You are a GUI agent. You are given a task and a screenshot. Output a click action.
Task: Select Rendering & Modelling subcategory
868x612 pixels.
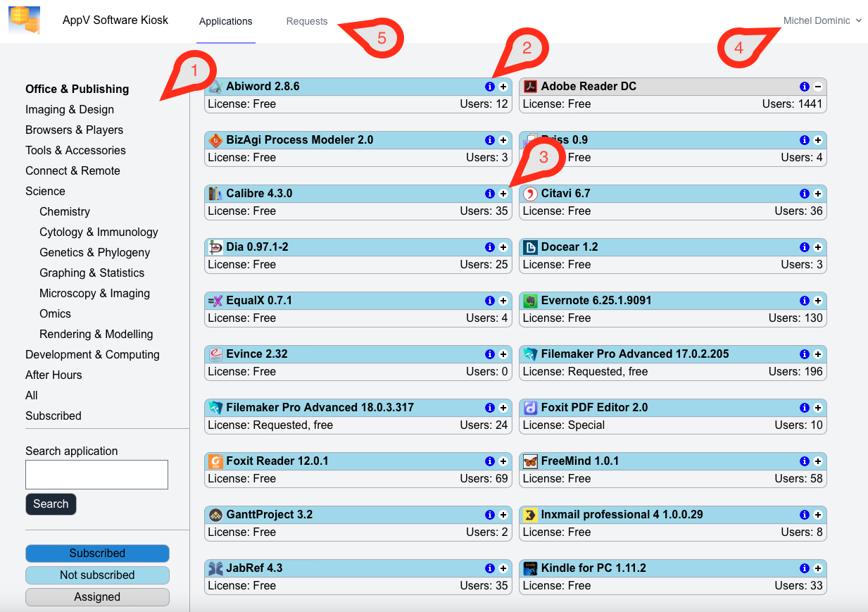tap(96, 334)
